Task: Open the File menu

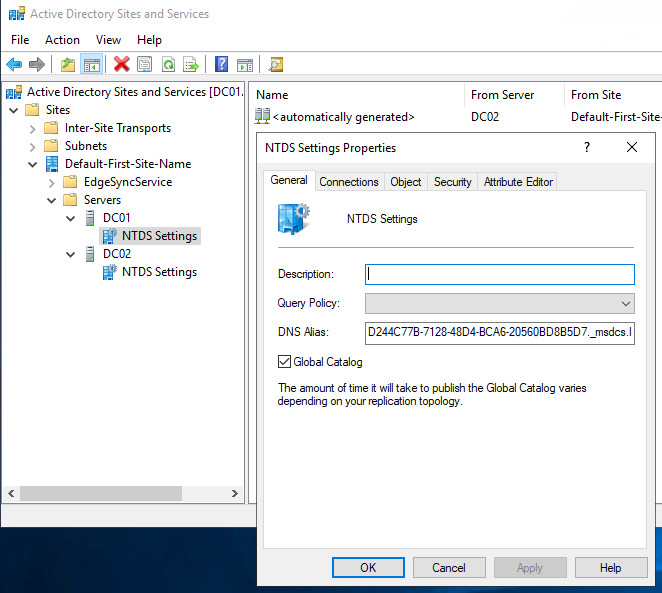Action: point(20,40)
